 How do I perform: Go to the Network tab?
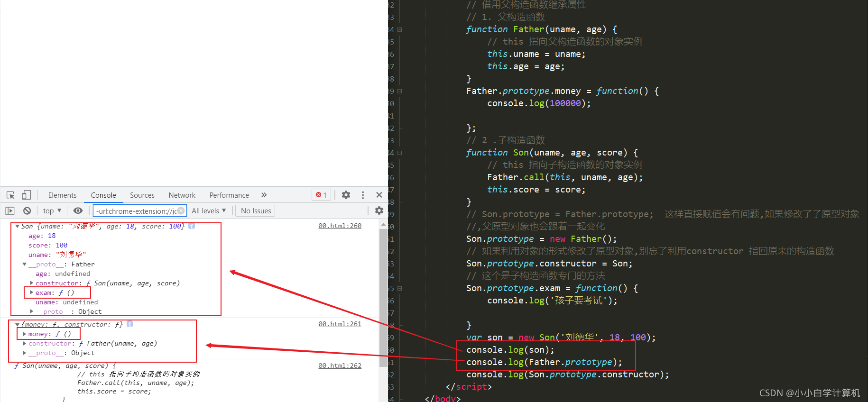(182, 195)
